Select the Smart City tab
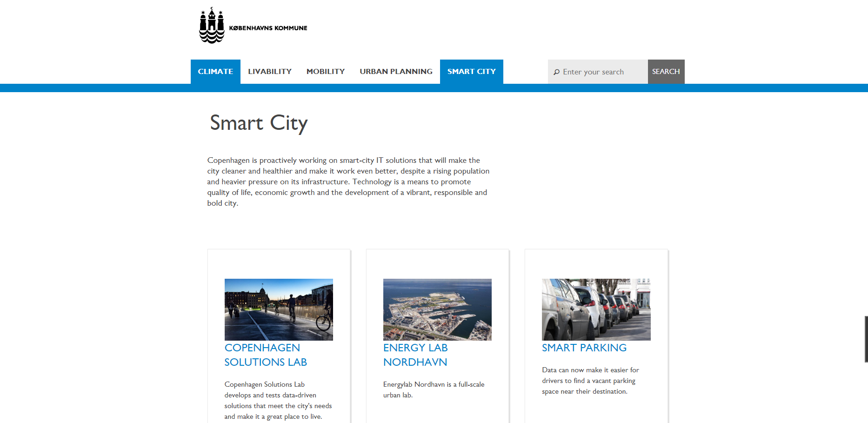868x423 pixels. pyautogui.click(x=471, y=72)
